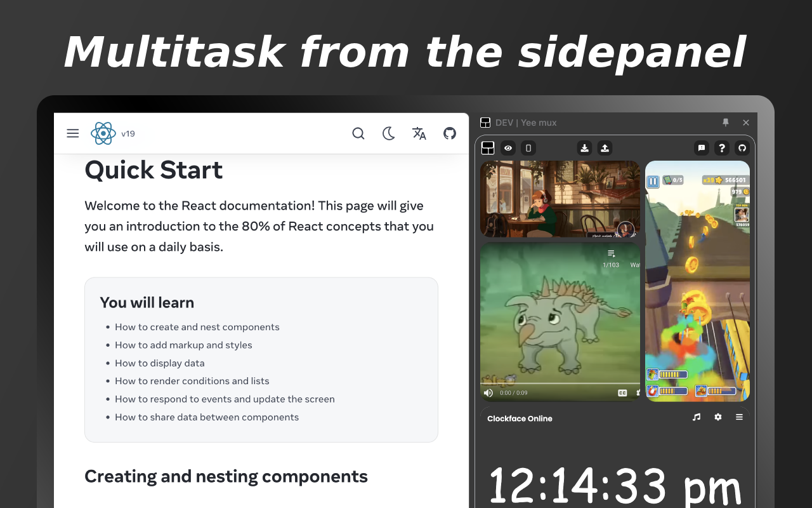Open the video playlist icon above 1/103
Screen dimensions: 812x508
612,254
